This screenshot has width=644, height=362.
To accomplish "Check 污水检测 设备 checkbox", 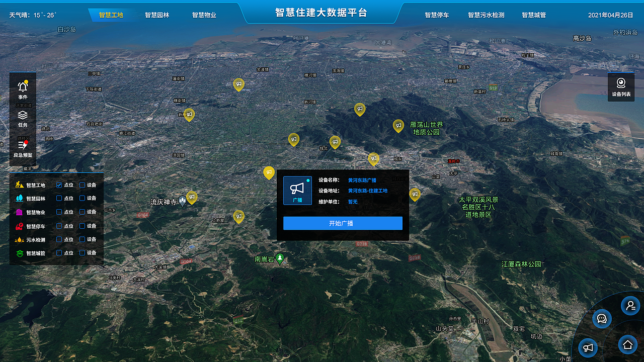I will [82, 239].
